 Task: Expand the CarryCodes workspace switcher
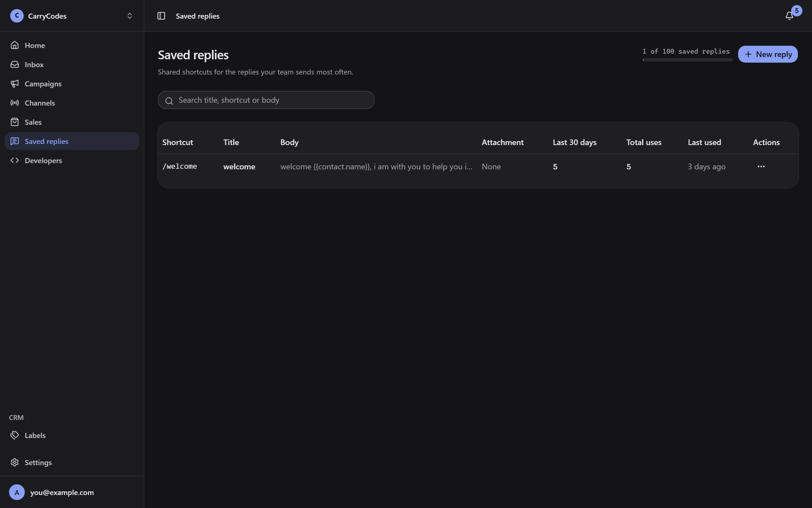click(129, 16)
